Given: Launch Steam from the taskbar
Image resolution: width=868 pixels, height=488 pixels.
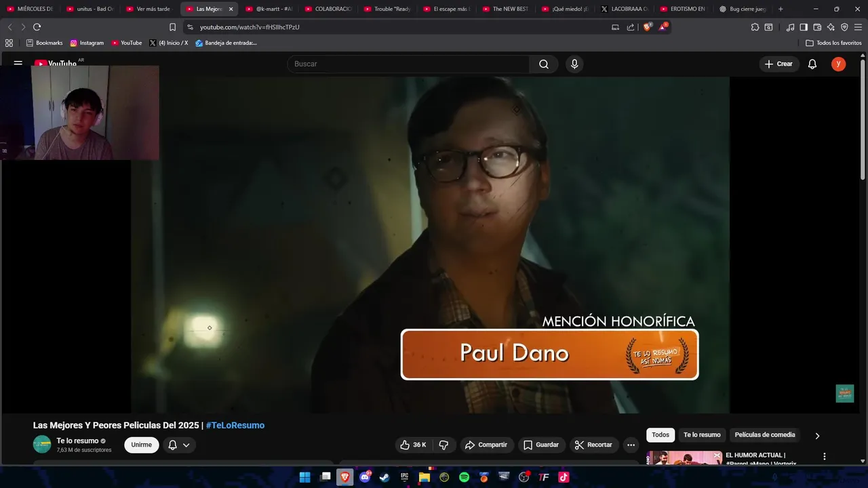Looking at the screenshot, I should coord(384,477).
